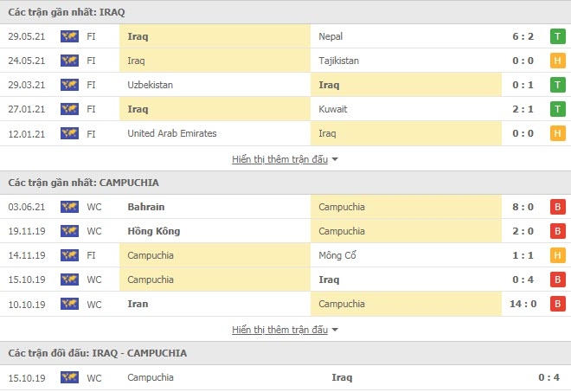Screen dimensions: 571x392
Task: Open the Hồng Kông vs Campuchia match
Action: pos(285,231)
